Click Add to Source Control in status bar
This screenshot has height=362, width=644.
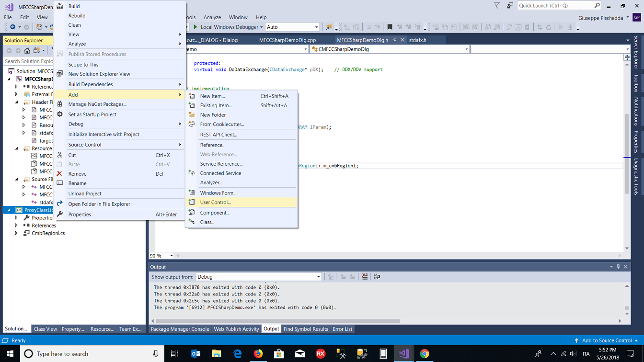607,340
